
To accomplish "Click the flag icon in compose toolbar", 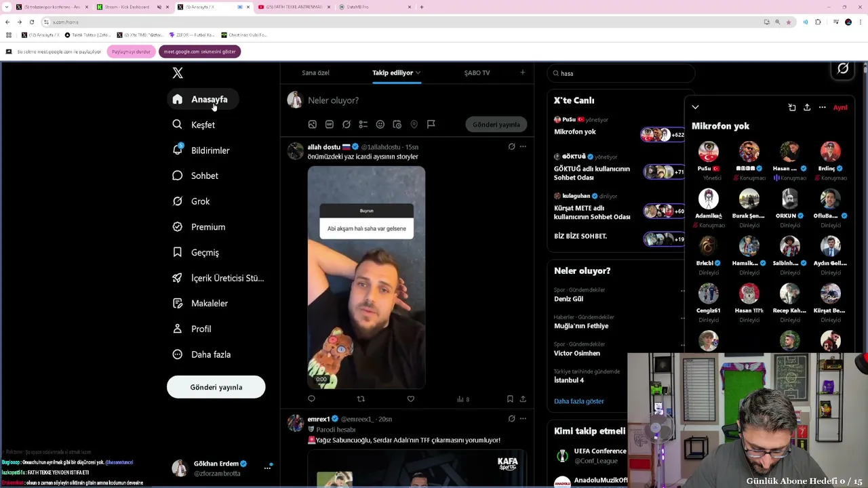I will tap(431, 125).
